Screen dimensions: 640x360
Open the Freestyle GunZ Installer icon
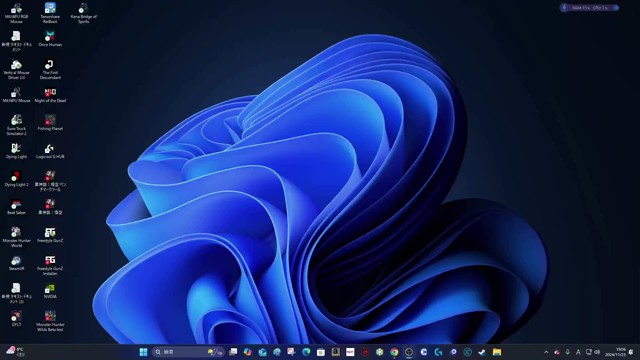(50, 265)
